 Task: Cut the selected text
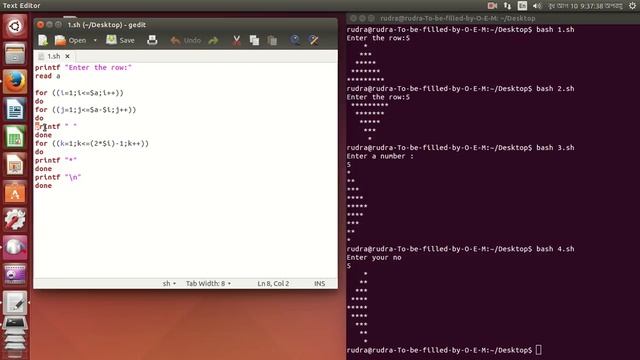236,40
